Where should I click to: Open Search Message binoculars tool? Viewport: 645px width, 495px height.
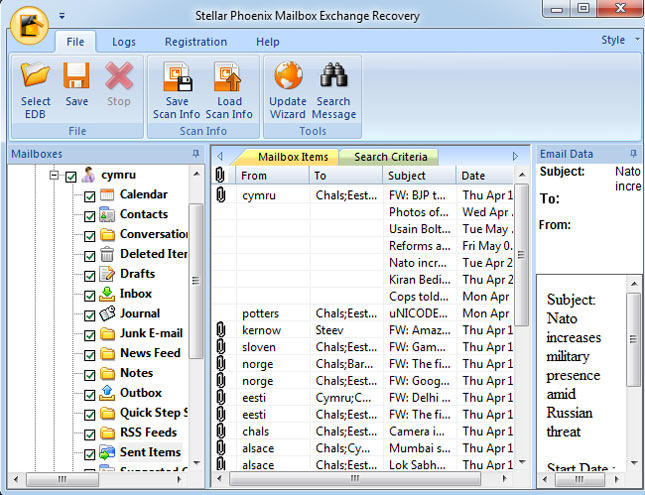pos(334,75)
